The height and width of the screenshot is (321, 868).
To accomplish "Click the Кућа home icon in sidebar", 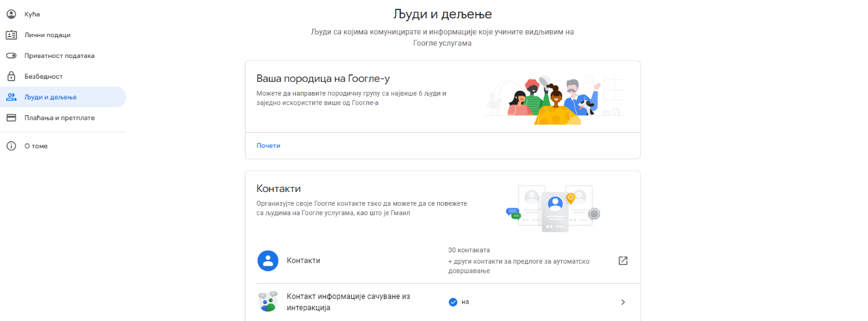I will 11,14.
